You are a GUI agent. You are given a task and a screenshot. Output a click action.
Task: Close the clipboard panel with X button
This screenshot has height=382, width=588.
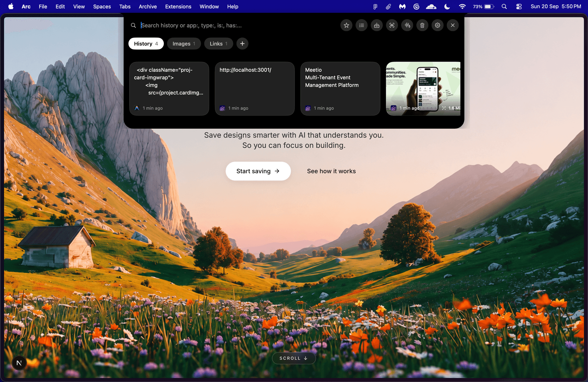453,25
